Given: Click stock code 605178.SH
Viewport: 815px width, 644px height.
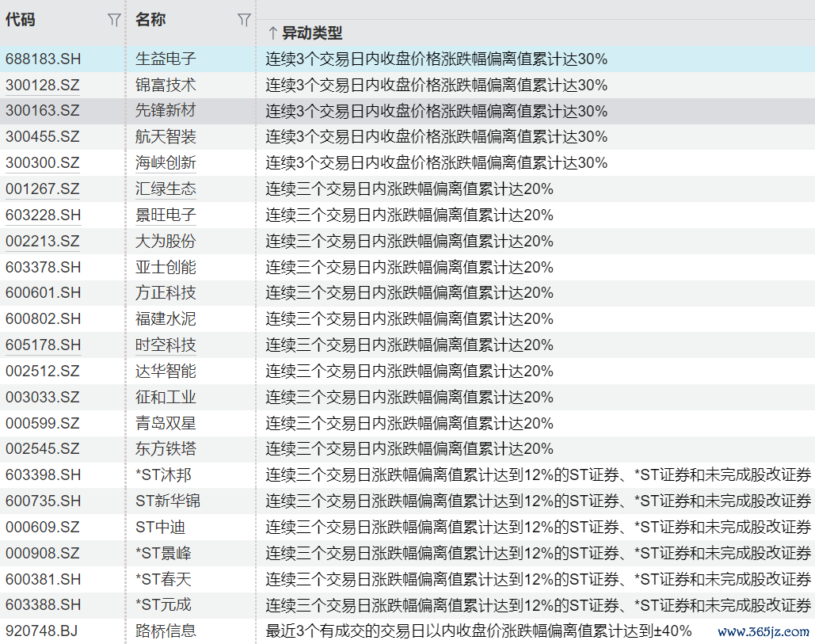Looking at the screenshot, I should coord(43,345).
